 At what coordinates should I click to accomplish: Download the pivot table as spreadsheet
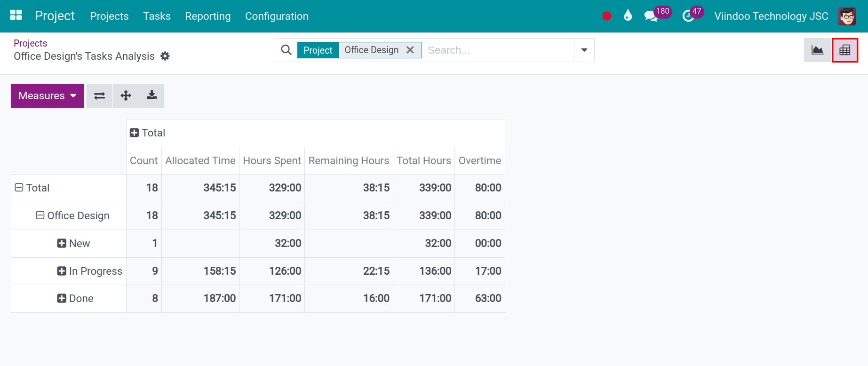(x=151, y=96)
